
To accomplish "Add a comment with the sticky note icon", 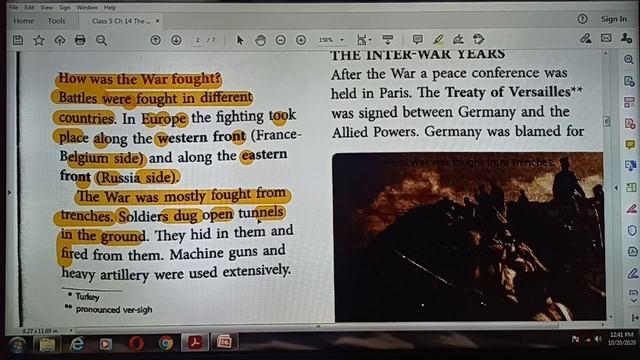I will click(x=417, y=39).
